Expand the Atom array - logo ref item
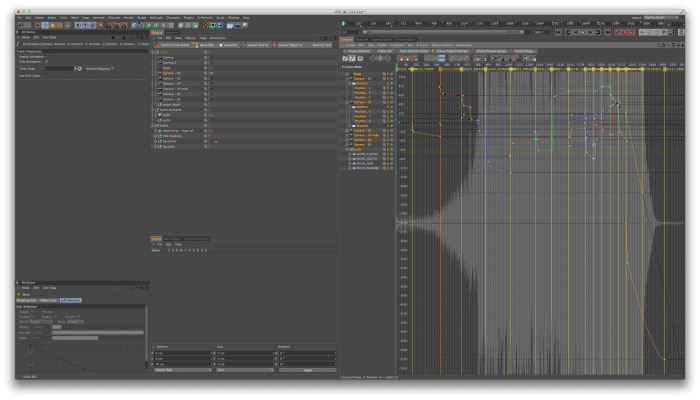 click(156, 131)
